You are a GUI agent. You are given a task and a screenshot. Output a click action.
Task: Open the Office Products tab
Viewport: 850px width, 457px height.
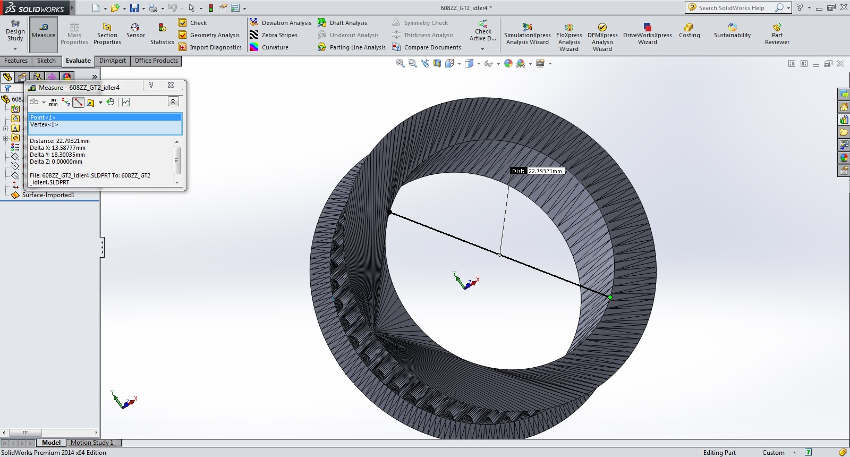point(156,61)
